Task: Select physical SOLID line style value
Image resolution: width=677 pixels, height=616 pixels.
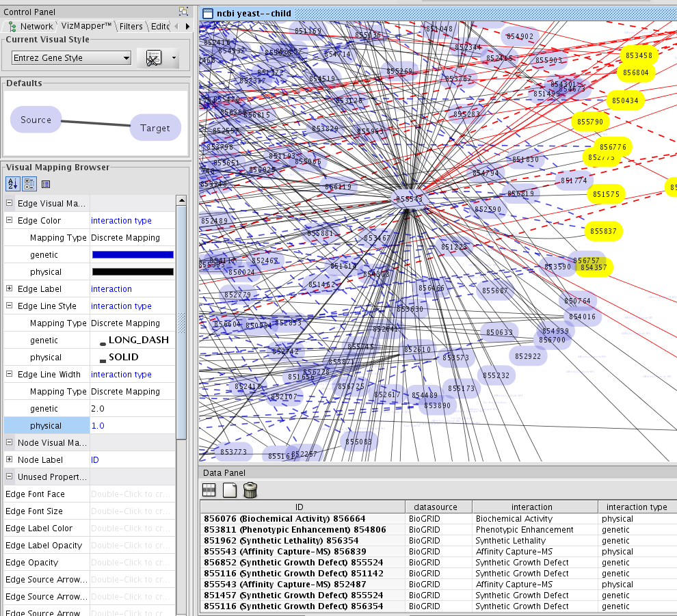Action: pyautogui.click(x=133, y=357)
